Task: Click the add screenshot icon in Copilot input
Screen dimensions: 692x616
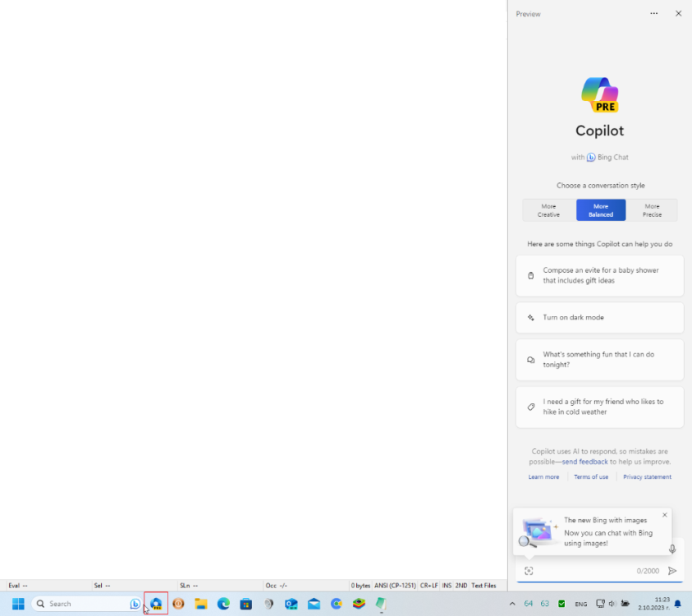Action: (x=529, y=571)
